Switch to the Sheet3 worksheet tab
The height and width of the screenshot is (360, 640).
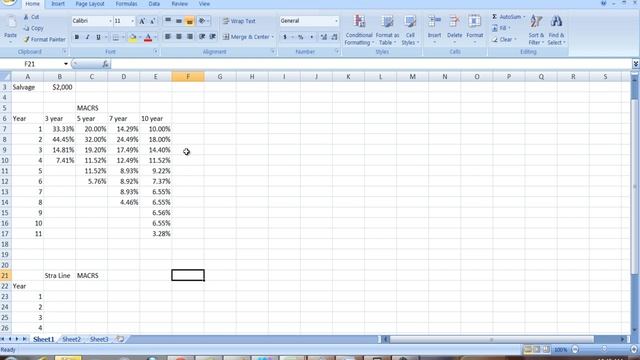(x=99, y=339)
